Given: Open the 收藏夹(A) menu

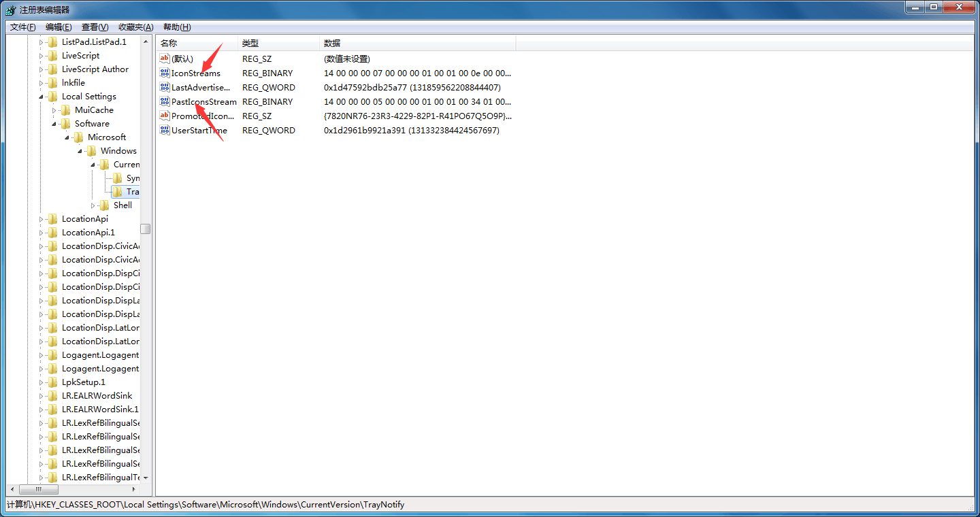Looking at the screenshot, I should click(x=135, y=27).
